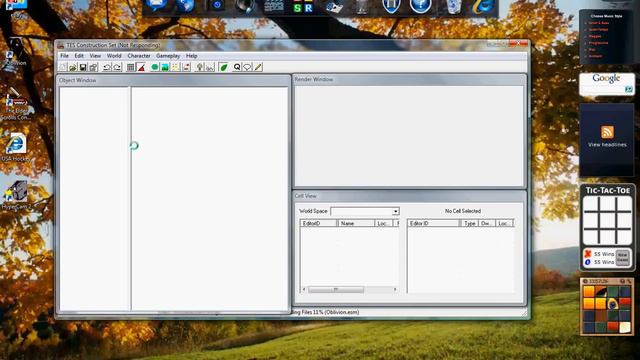
Task: Open the Help menu
Action: click(191, 56)
